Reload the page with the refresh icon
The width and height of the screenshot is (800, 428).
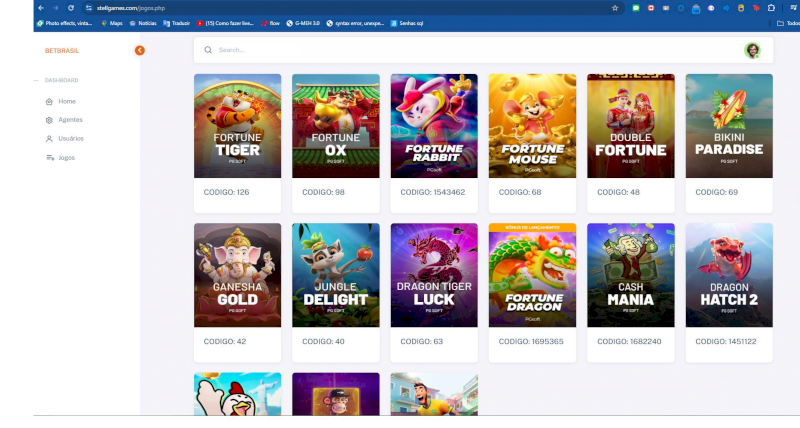[71, 8]
